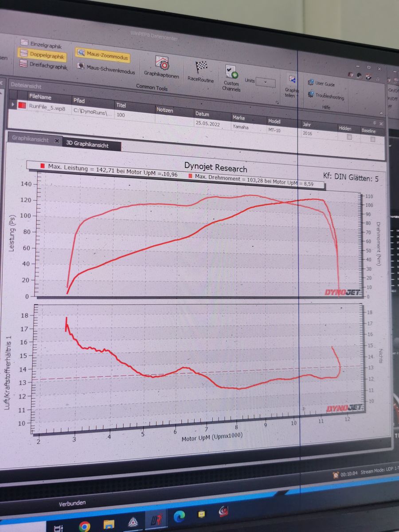Switch to the 3D Graphikansicht tab
This screenshot has height=532, width=399.
(87, 145)
